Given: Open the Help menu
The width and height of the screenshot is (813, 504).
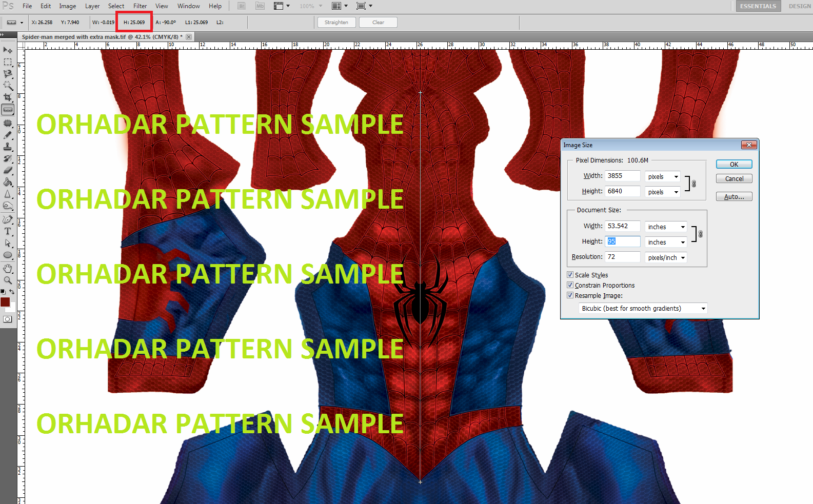Looking at the screenshot, I should point(215,6).
